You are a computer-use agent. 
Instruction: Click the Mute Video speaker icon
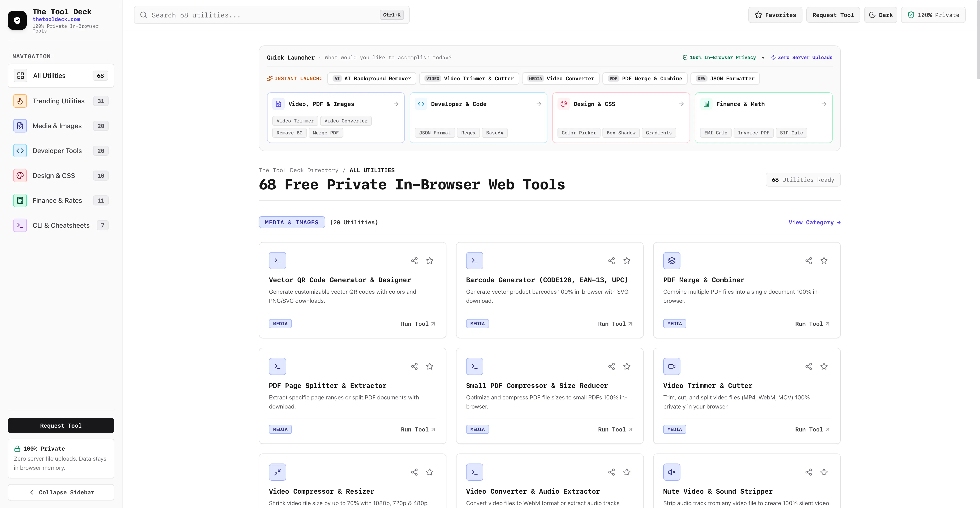tap(671, 472)
